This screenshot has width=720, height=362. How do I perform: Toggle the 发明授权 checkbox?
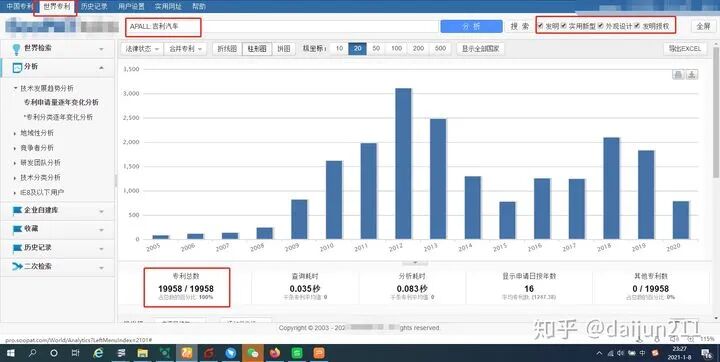pos(637,26)
